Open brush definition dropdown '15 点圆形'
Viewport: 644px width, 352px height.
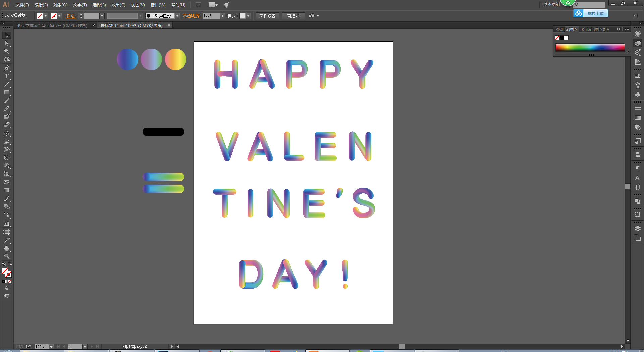click(177, 16)
